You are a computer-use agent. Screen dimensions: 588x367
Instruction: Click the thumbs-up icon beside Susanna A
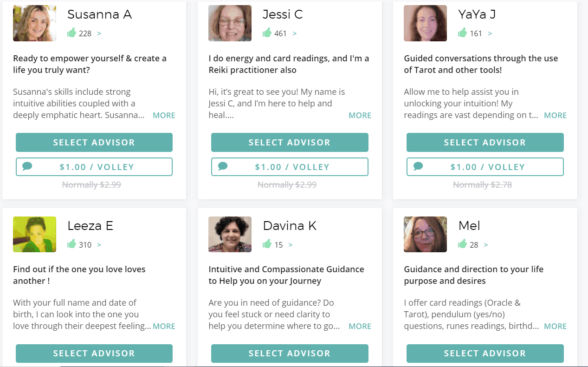[x=71, y=33]
